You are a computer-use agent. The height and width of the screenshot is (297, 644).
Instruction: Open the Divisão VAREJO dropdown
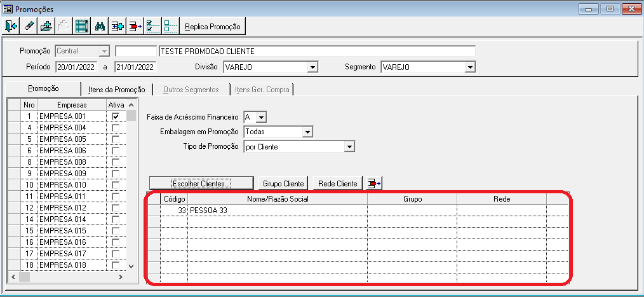[x=313, y=67]
